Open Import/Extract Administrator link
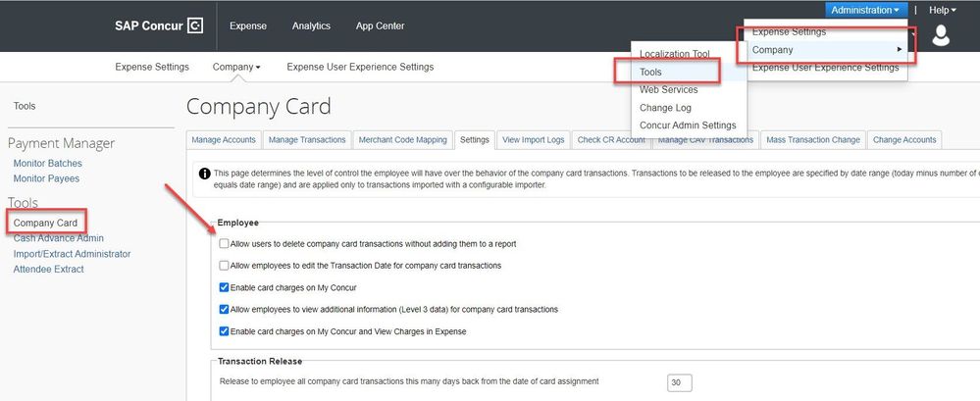This screenshot has width=980, height=401. 72,254
